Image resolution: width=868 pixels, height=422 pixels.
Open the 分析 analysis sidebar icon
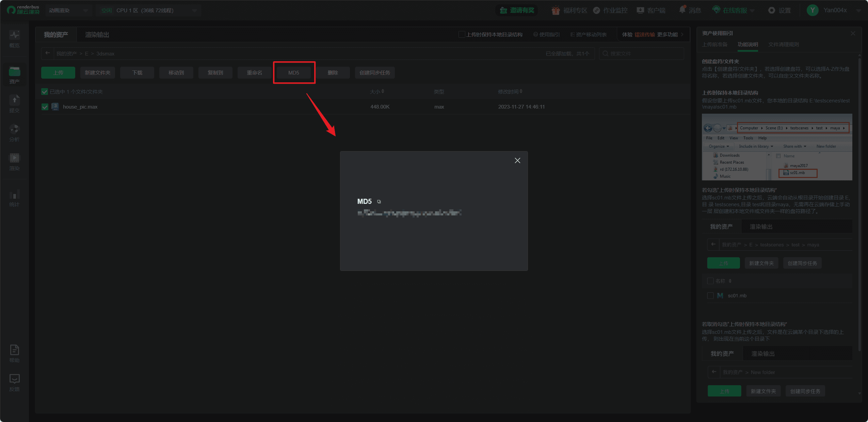point(14,133)
